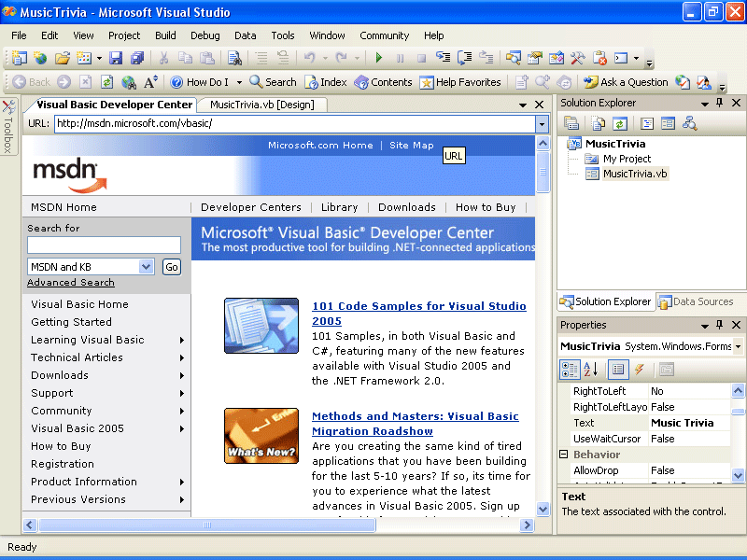747x560 pixels.
Task: Click the Save All toolbar icon
Action: click(137, 58)
